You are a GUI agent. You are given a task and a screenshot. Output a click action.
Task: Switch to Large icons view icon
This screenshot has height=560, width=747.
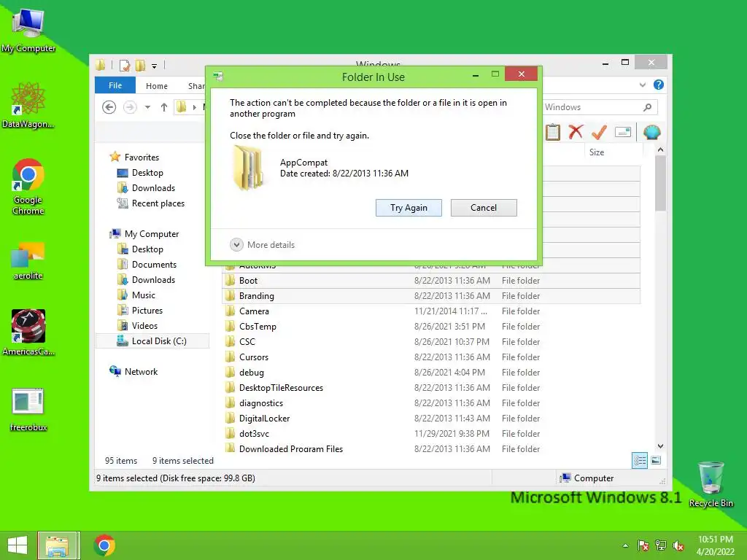pyautogui.click(x=656, y=461)
